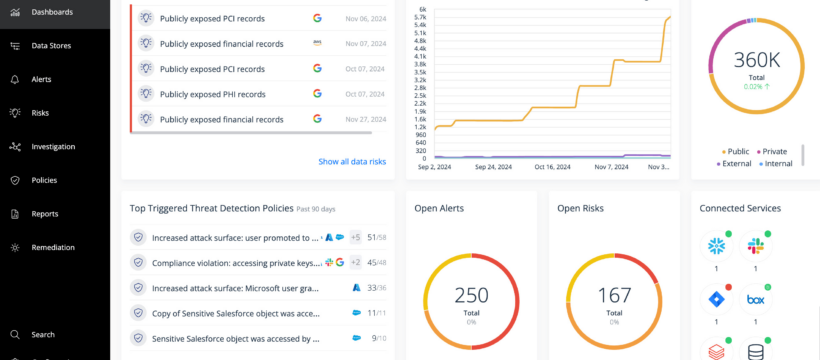Click Google icon on PHI records row

pos(317,93)
